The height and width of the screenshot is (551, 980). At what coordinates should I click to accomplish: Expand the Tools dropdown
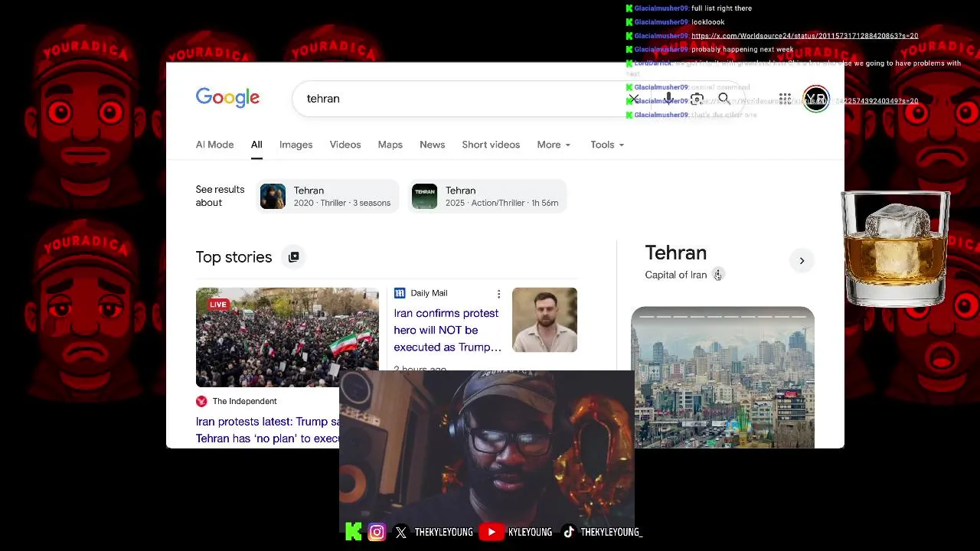[x=607, y=145]
